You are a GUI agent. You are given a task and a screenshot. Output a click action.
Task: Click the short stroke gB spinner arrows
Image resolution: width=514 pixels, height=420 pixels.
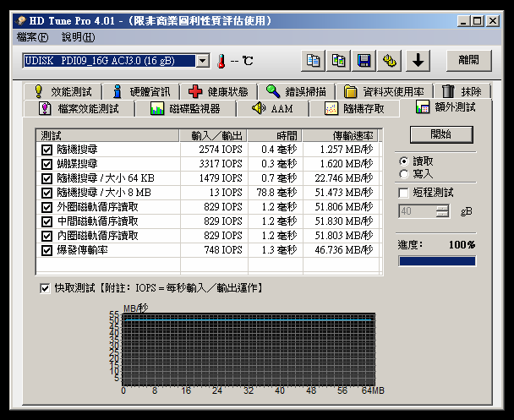[x=442, y=211]
